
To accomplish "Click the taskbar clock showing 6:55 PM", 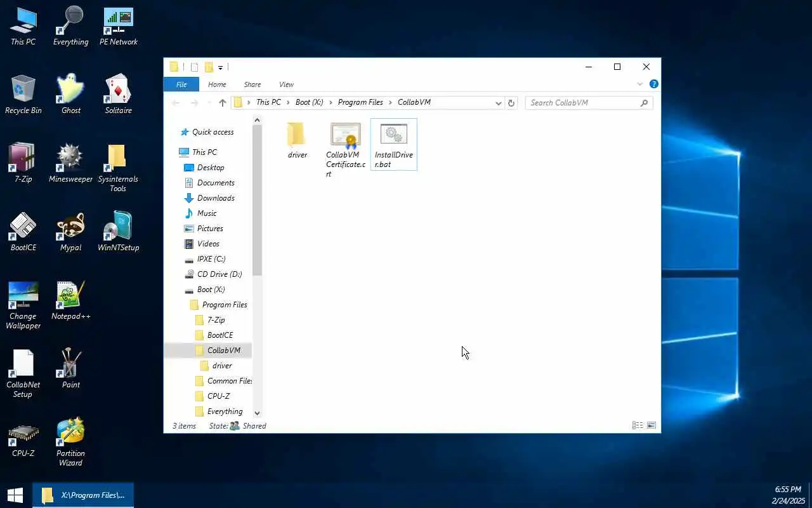I will point(788,495).
